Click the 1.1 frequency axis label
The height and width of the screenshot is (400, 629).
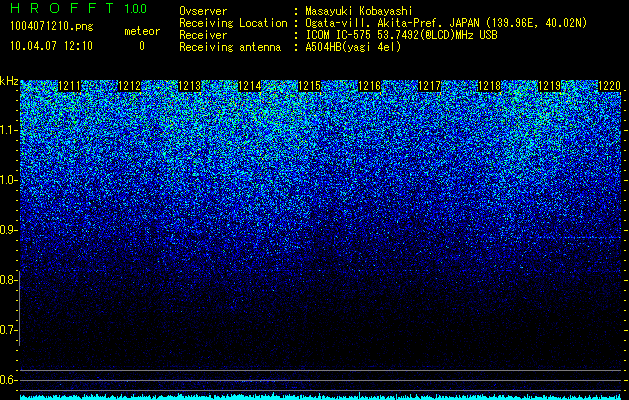click(x=9, y=130)
